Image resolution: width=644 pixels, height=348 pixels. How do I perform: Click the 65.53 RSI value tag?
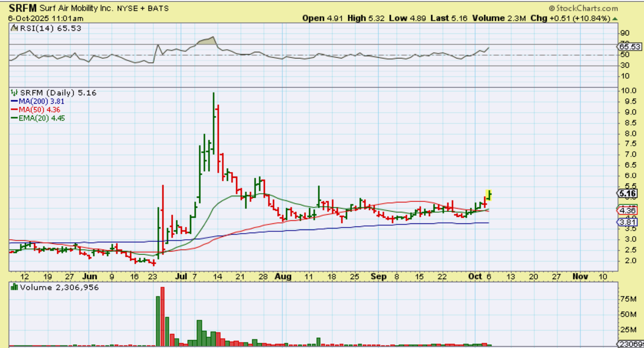[629, 46]
